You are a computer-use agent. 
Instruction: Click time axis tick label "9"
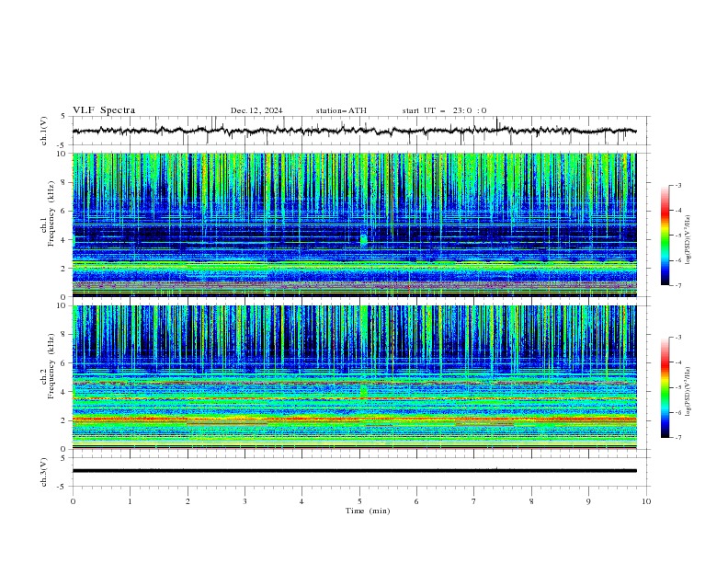point(588,501)
